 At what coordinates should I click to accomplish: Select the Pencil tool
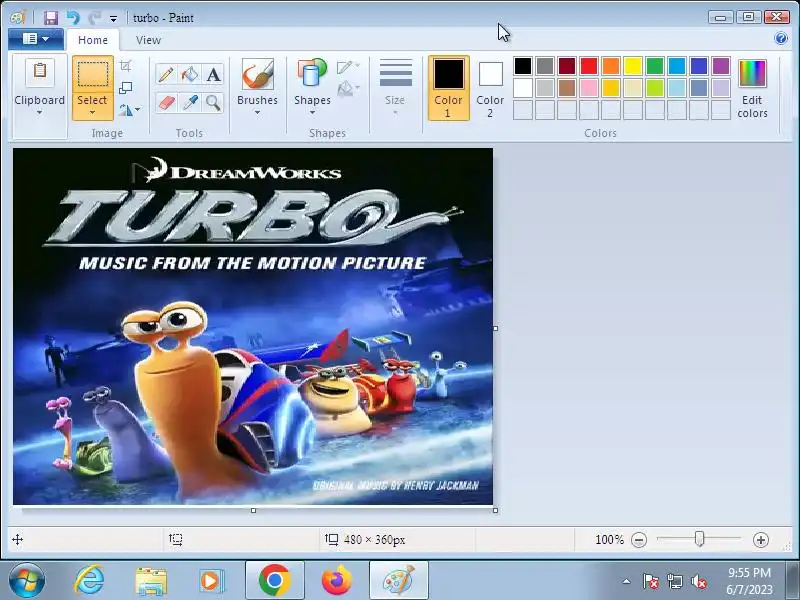[166, 74]
